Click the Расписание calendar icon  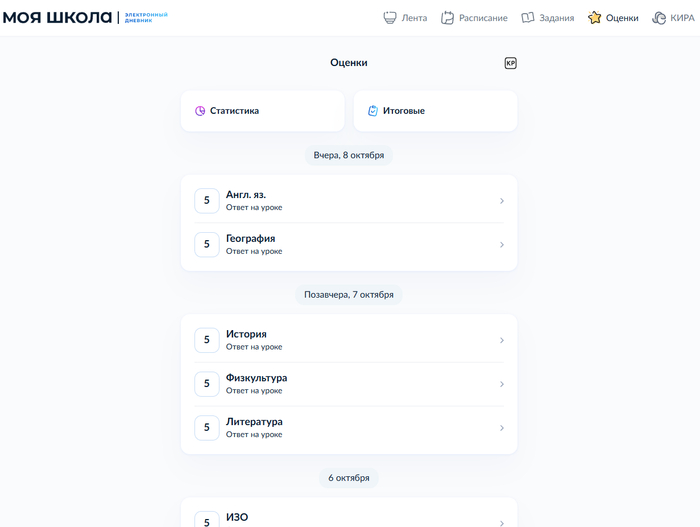(x=447, y=18)
